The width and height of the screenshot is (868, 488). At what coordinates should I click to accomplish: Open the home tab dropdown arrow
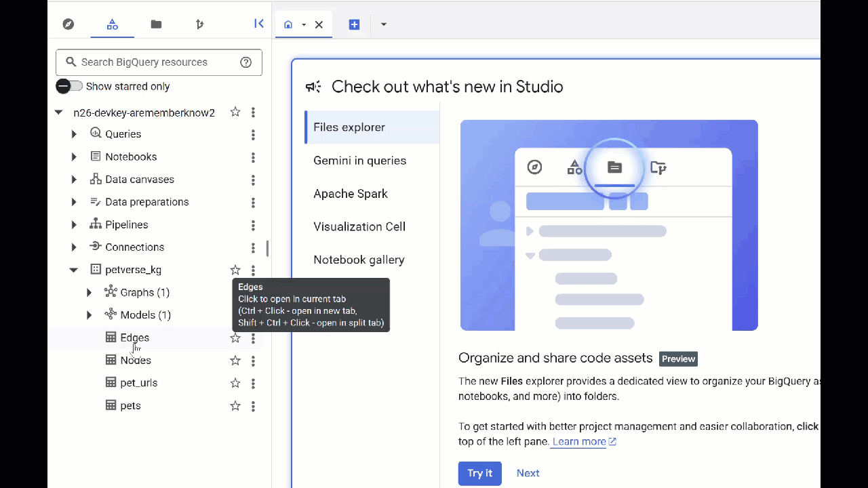304,24
